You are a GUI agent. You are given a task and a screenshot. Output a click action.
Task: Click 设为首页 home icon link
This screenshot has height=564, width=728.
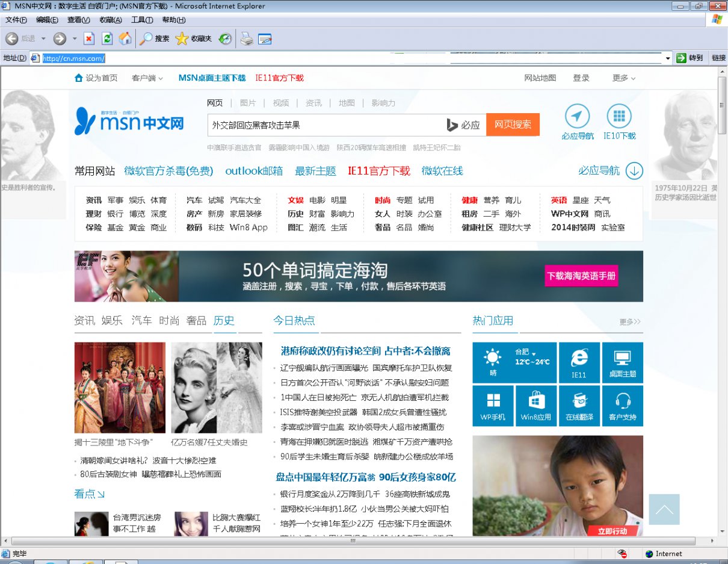[96, 78]
